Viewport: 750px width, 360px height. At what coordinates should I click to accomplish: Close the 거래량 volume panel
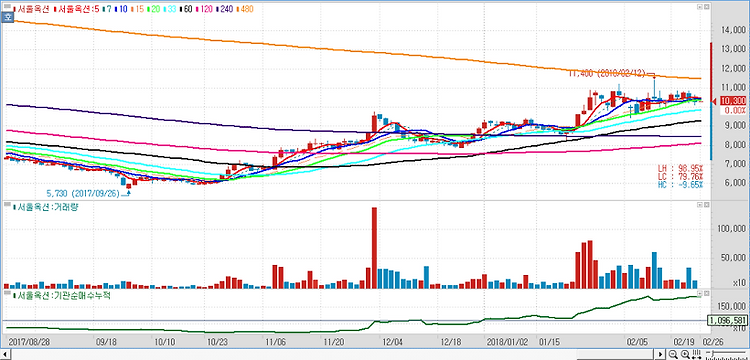click(706, 205)
